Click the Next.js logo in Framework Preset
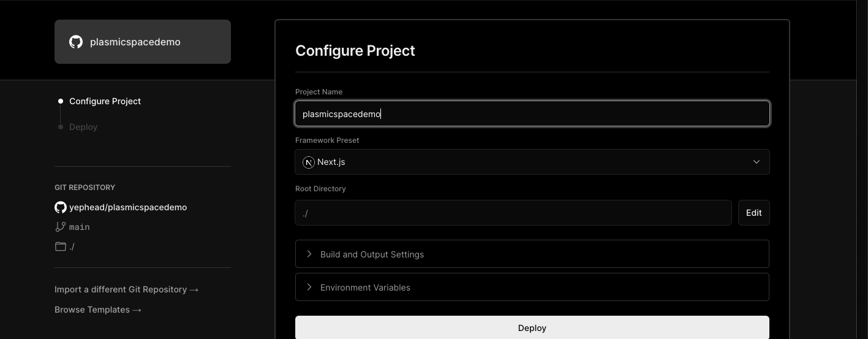Viewport: 868px width, 339px height. 309,162
